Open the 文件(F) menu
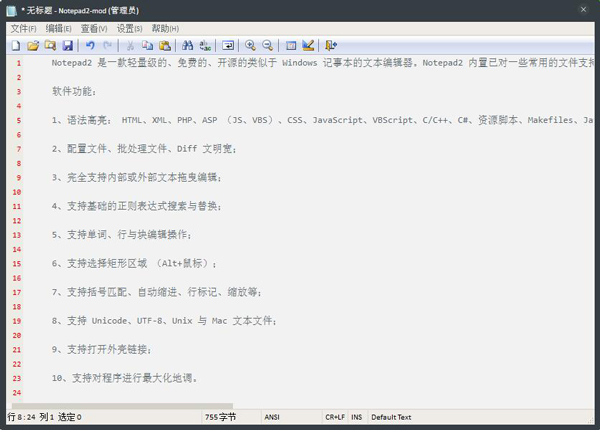 pos(23,28)
